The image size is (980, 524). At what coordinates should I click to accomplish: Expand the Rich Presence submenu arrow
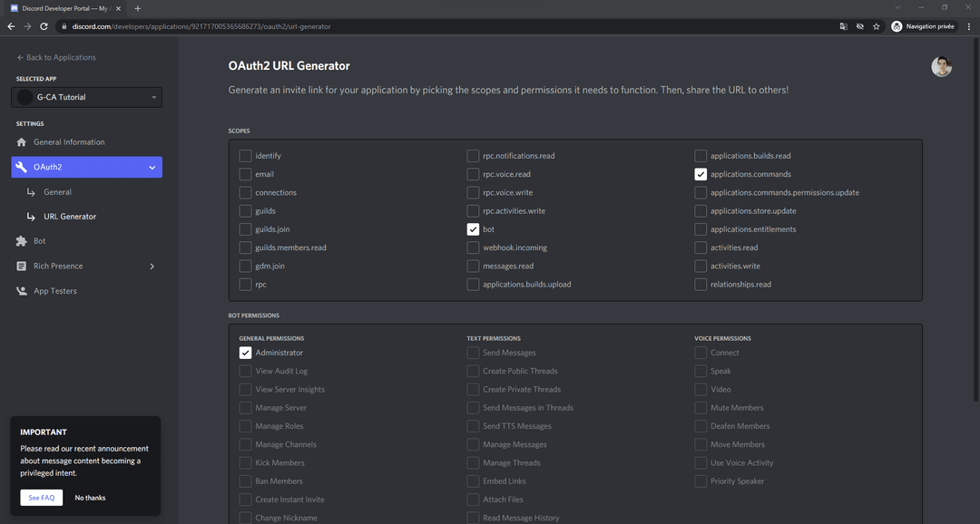pyautogui.click(x=152, y=266)
